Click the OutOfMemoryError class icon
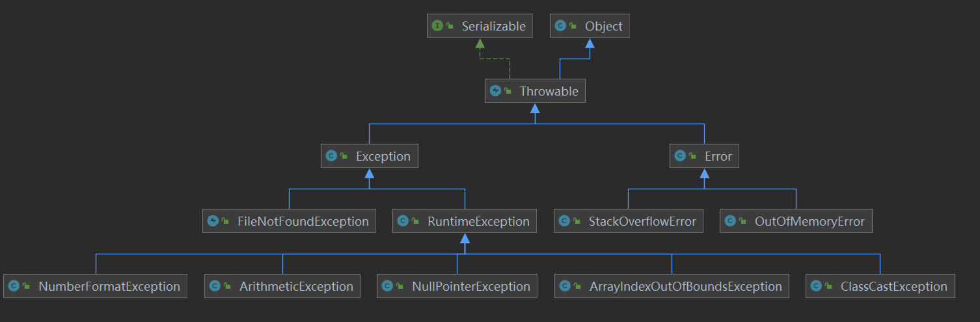The width and height of the screenshot is (980, 322). (730, 221)
